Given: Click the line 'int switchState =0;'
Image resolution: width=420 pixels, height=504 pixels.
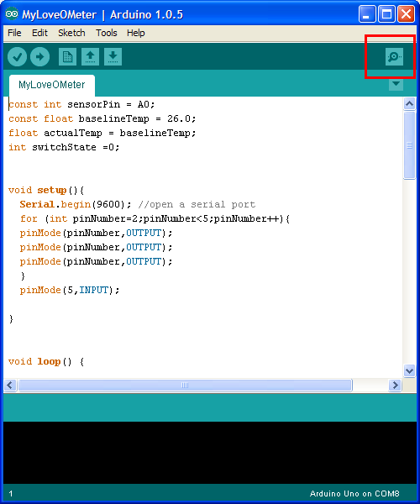Looking at the screenshot, I should coord(64,147).
